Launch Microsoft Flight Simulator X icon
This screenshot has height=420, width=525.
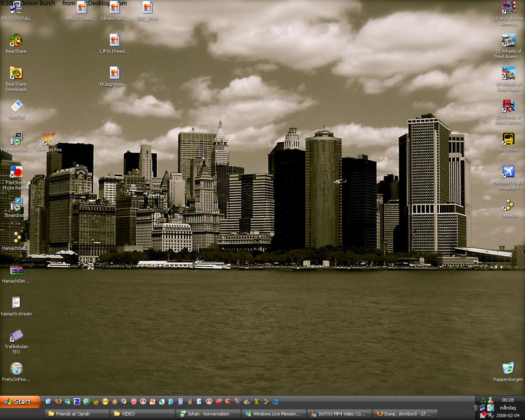(508, 172)
